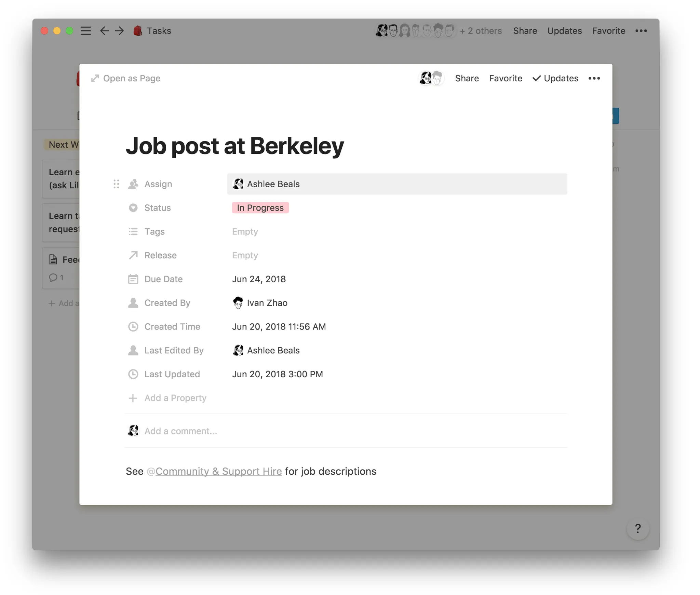The height and width of the screenshot is (595, 700).
Task: Open the Ashlee Beals assign field
Action: click(x=397, y=184)
